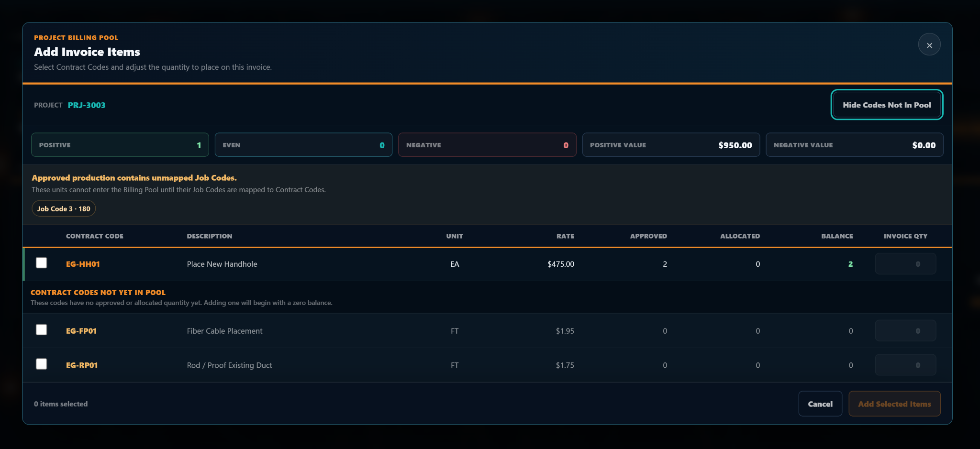Click the Place New Handhole description

click(x=222, y=264)
